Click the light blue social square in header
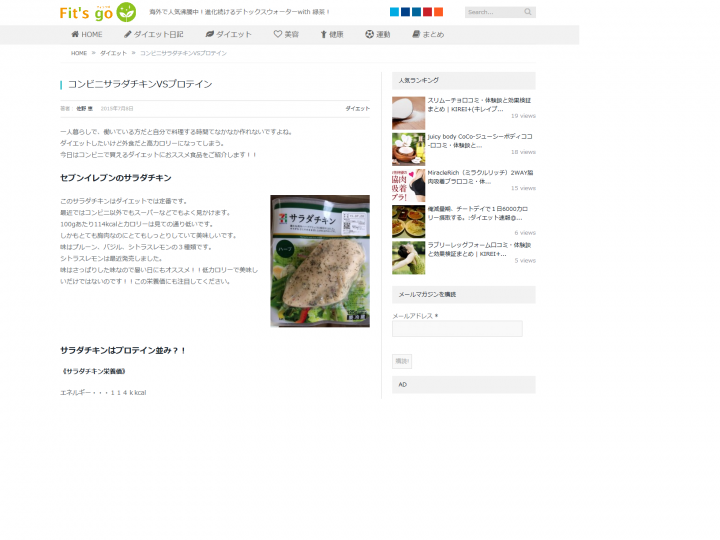The height and width of the screenshot is (540, 720). tap(394, 12)
